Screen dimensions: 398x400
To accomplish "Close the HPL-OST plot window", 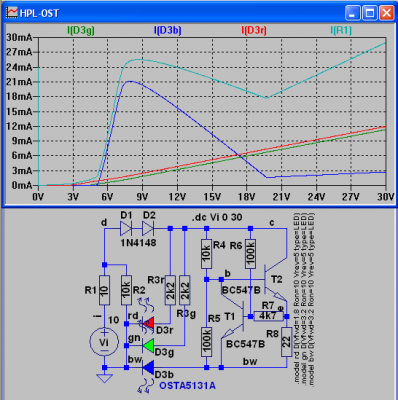I will click(386, 13).
